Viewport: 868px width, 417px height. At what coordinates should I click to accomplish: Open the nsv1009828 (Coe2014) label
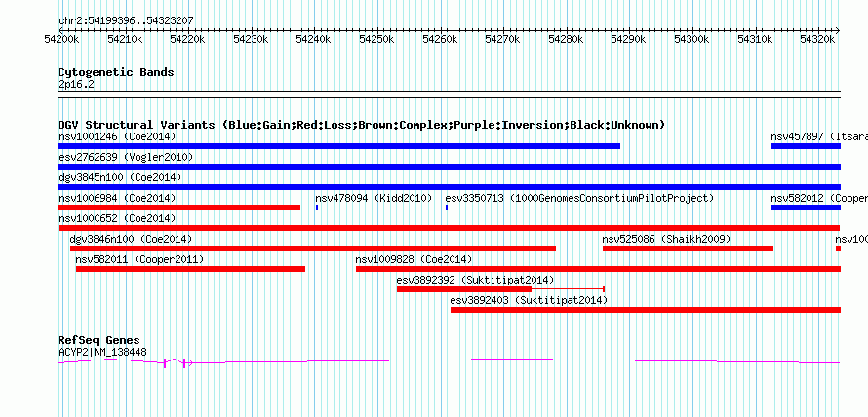click(414, 259)
